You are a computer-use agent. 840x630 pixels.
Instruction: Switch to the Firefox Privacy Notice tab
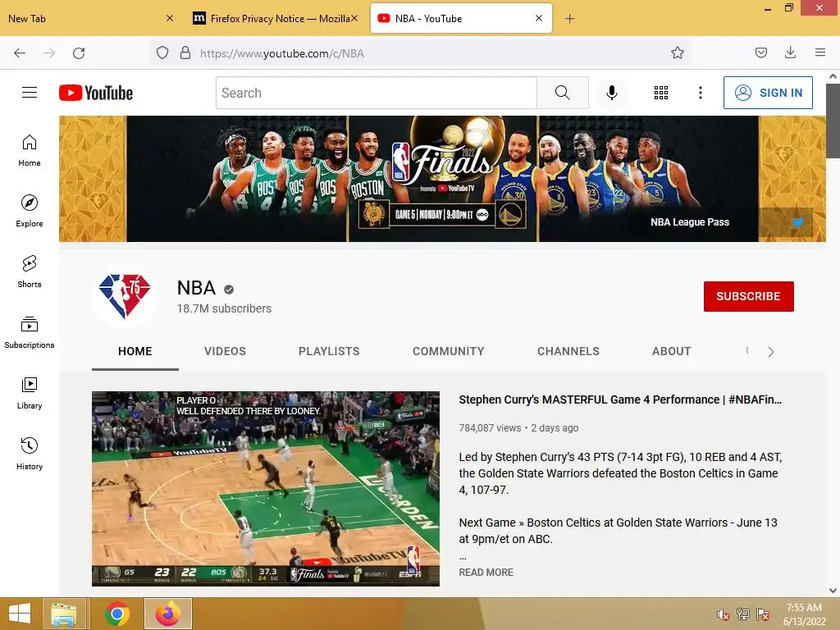275,19
